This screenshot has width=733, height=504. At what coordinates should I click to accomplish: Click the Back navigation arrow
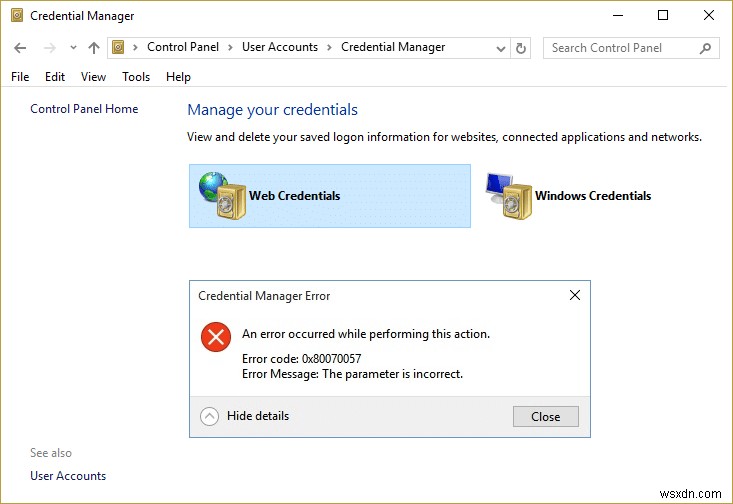click(x=21, y=47)
